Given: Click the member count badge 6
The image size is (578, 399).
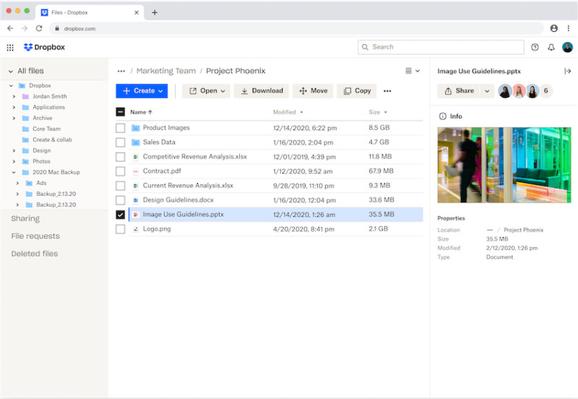Looking at the screenshot, I should (x=546, y=91).
